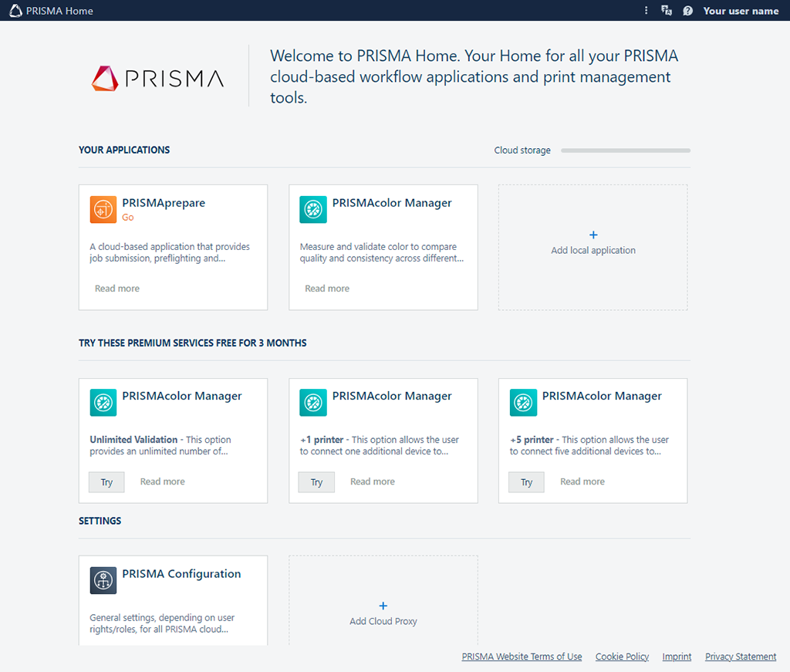
Task: Open the Cookie Policy footer link
Action: [x=622, y=657]
